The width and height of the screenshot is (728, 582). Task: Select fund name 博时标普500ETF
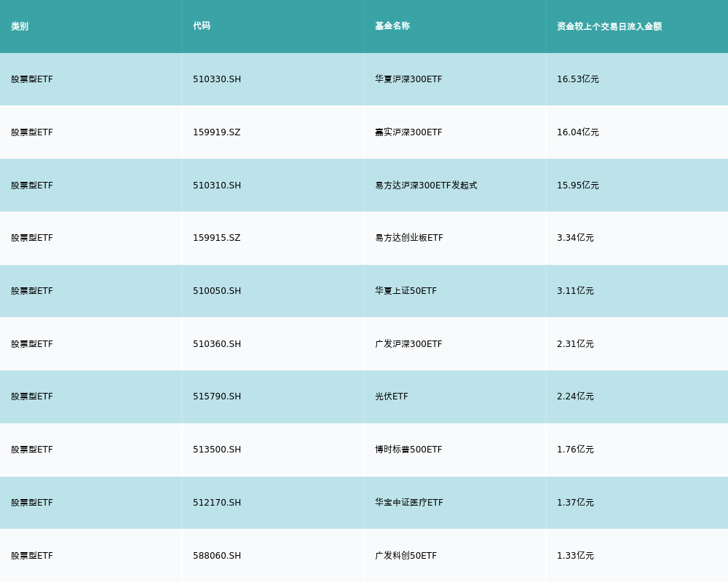408,450
